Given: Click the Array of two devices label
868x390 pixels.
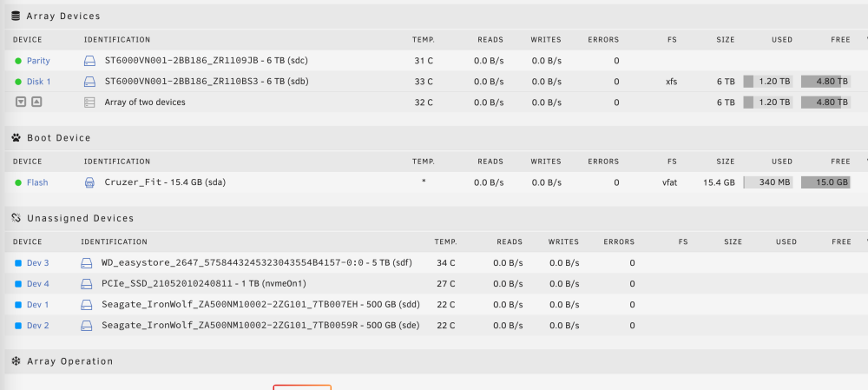Looking at the screenshot, I should point(145,102).
